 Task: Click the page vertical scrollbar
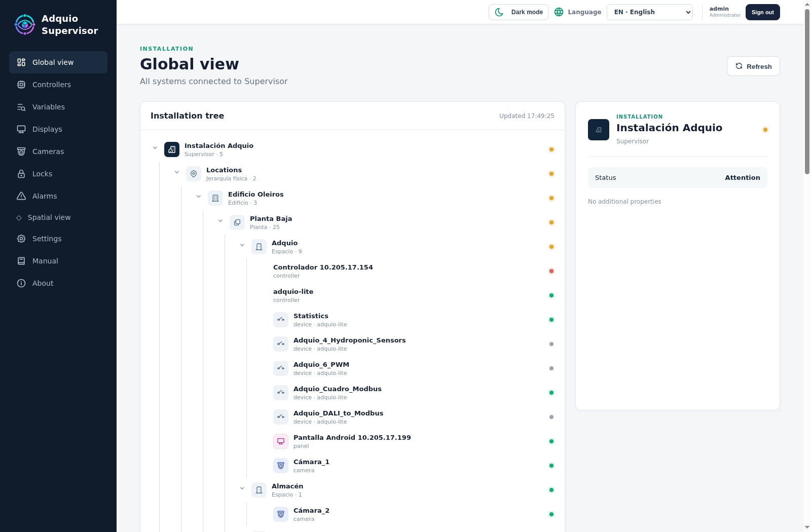click(807, 91)
